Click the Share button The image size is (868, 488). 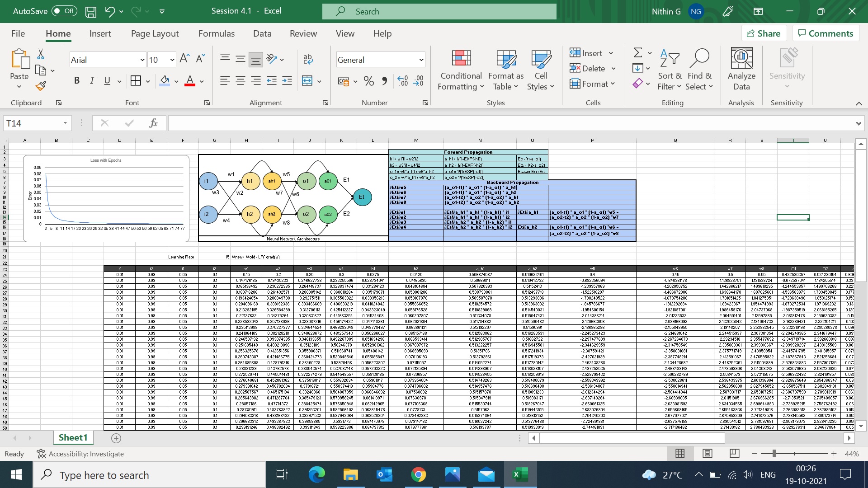(x=764, y=33)
